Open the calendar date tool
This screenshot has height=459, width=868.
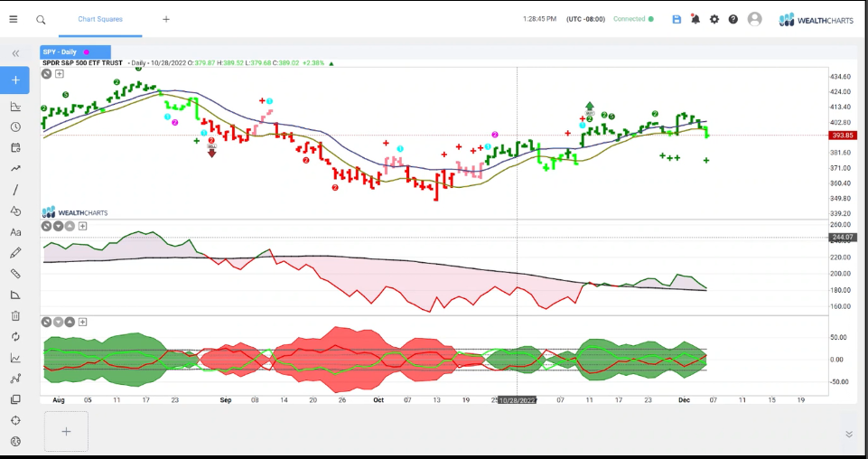[x=15, y=148]
